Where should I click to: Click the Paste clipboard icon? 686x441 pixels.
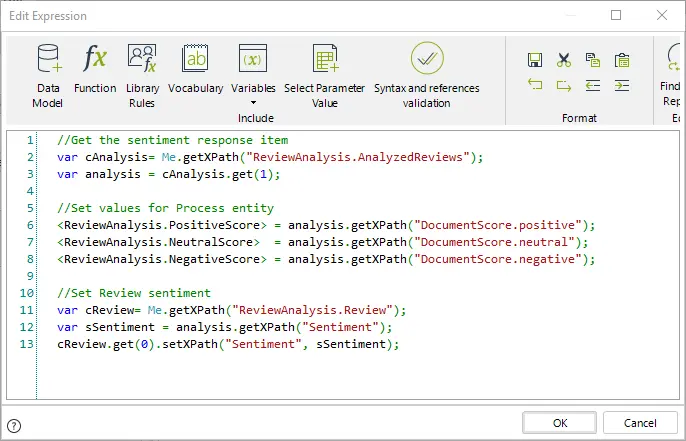click(622, 60)
